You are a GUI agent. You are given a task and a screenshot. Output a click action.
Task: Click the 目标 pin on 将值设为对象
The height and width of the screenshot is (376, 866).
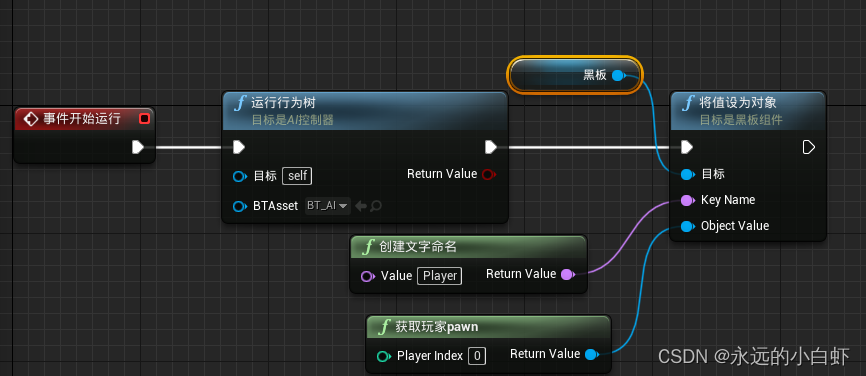coord(688,174)
